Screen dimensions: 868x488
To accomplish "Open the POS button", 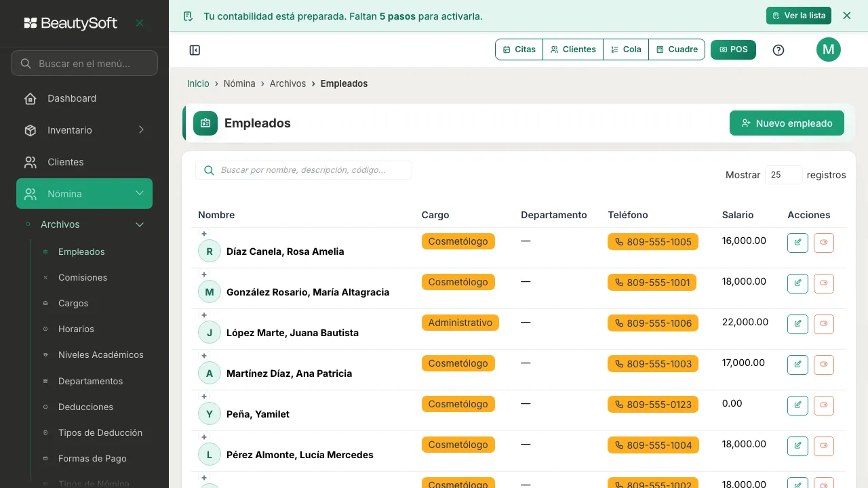I will click(x=733, y=49).
